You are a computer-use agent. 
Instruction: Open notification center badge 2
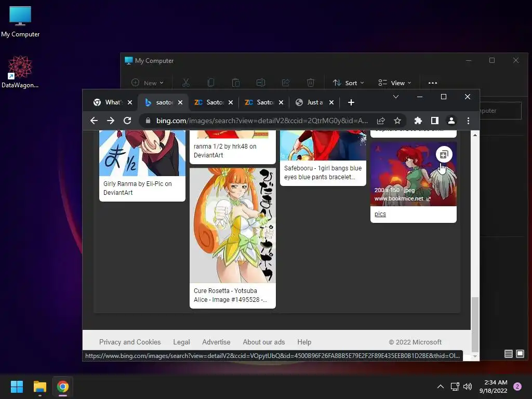point(517,387)
